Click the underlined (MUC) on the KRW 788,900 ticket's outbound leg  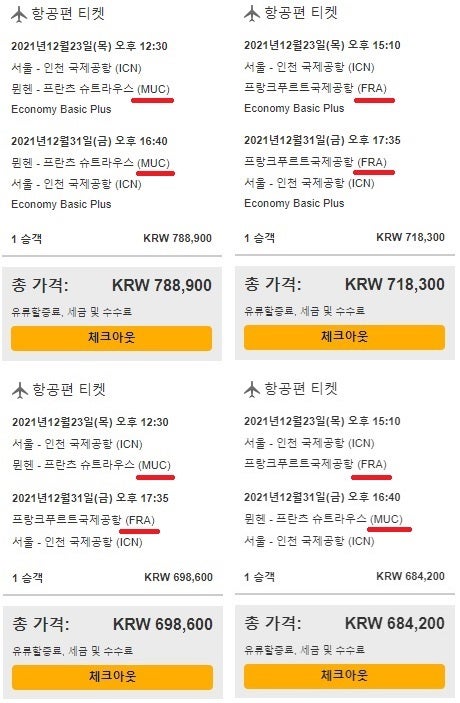(x=154, y=89)
